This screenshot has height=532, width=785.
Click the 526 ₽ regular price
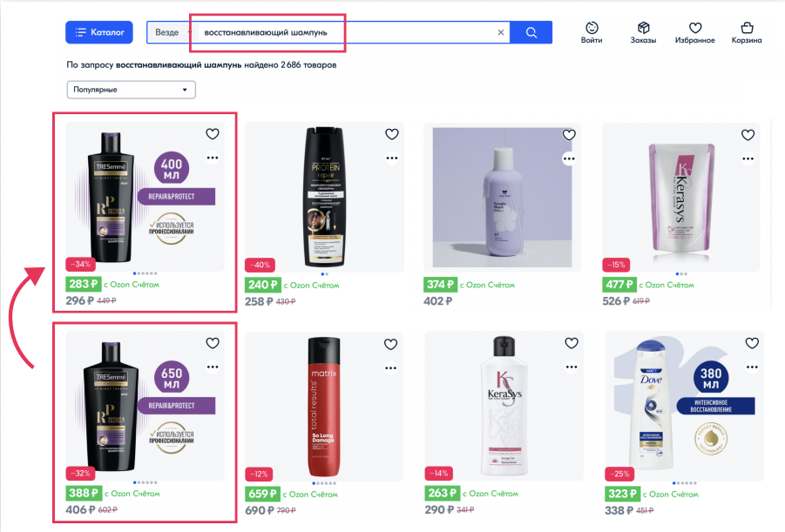pyautogui.click(x=616, y=301)
